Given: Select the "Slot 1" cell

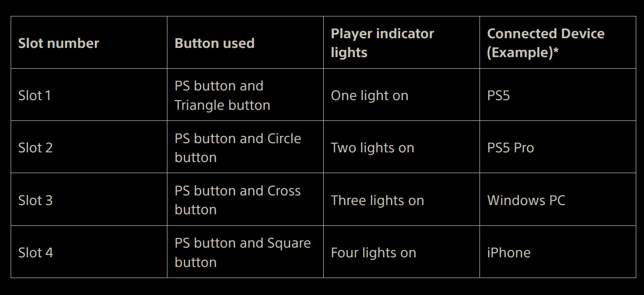Looking at the screenshot, I should 35,95.
